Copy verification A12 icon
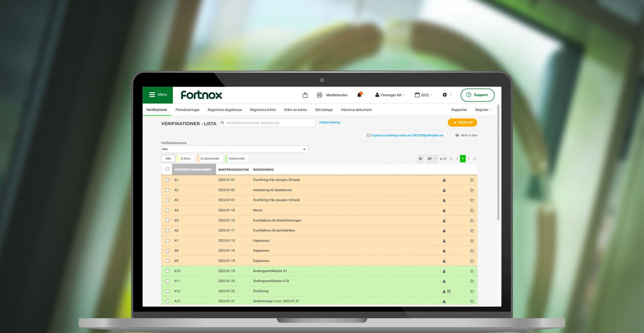 [x=472, y=291]
